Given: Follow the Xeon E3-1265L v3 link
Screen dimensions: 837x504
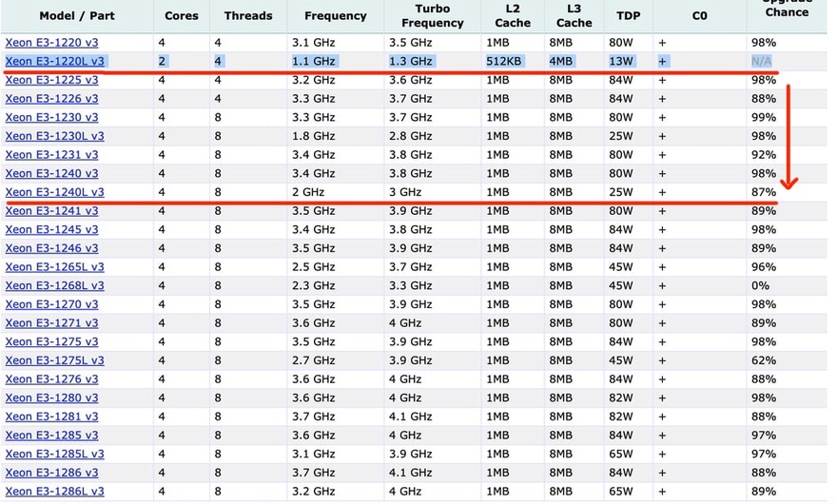Looking at the screenshot, I should pyautogui.click(x=54, y=267).
